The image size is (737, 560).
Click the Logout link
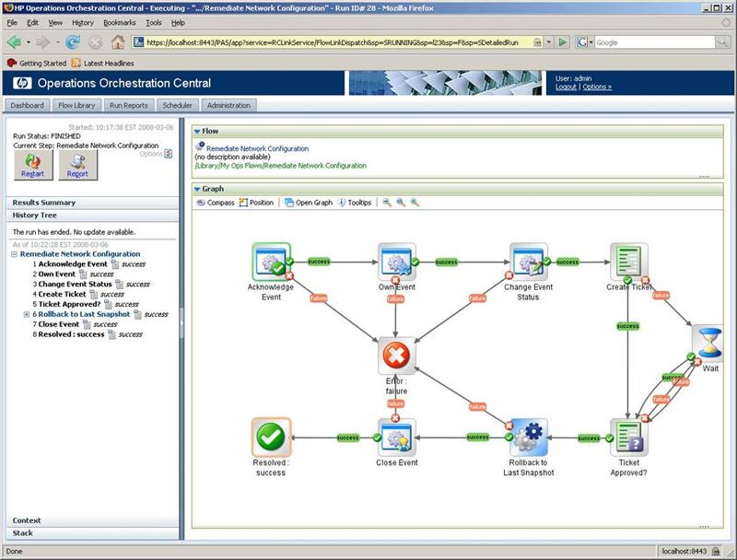pos(566,87)
